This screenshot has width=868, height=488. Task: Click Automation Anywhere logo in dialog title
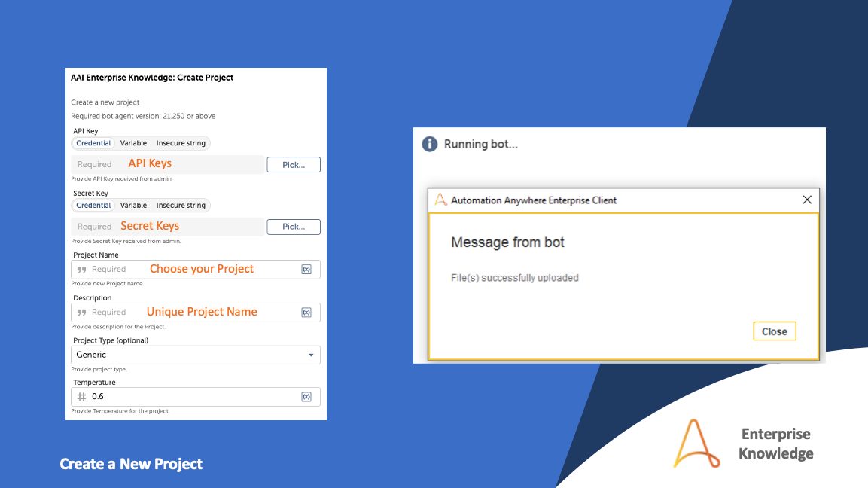[440, 200]
